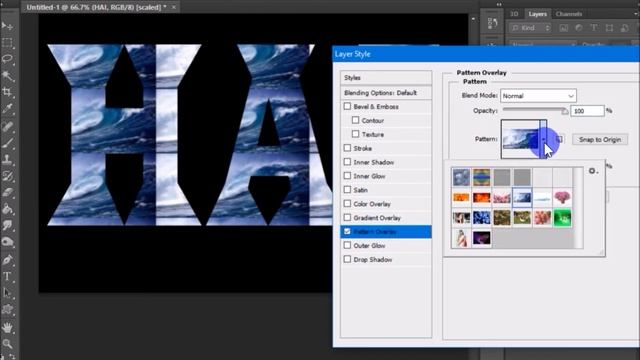Screen dimensions: 640x360
Task: Select the Magic Wand tool
Action: point(7,76)
